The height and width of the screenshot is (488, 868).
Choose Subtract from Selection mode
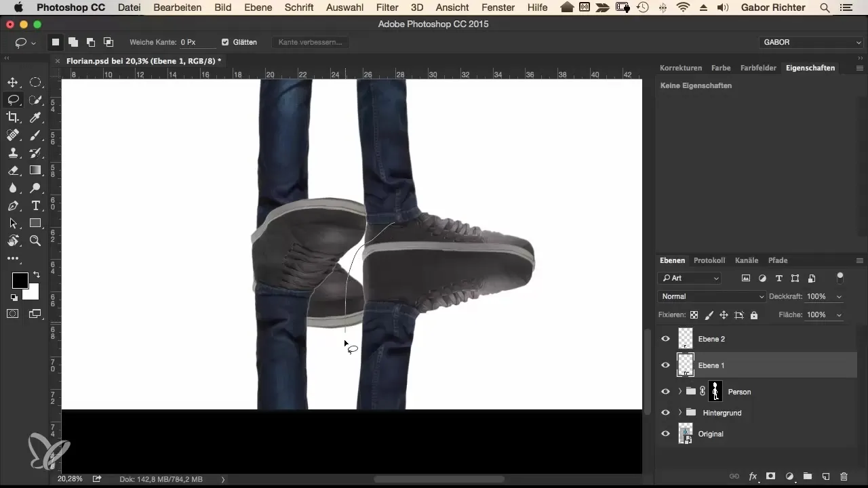(x=91, y=42)
